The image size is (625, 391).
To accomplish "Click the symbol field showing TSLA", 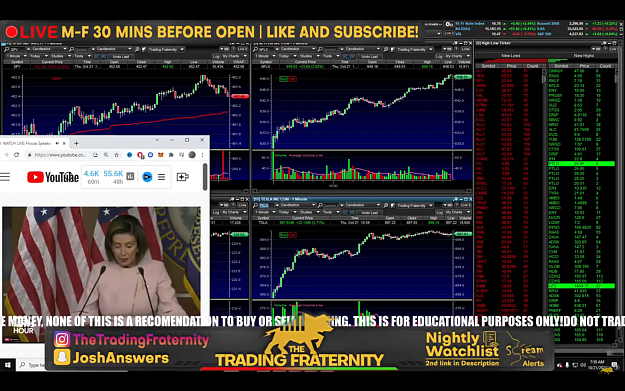I will 267,205.
